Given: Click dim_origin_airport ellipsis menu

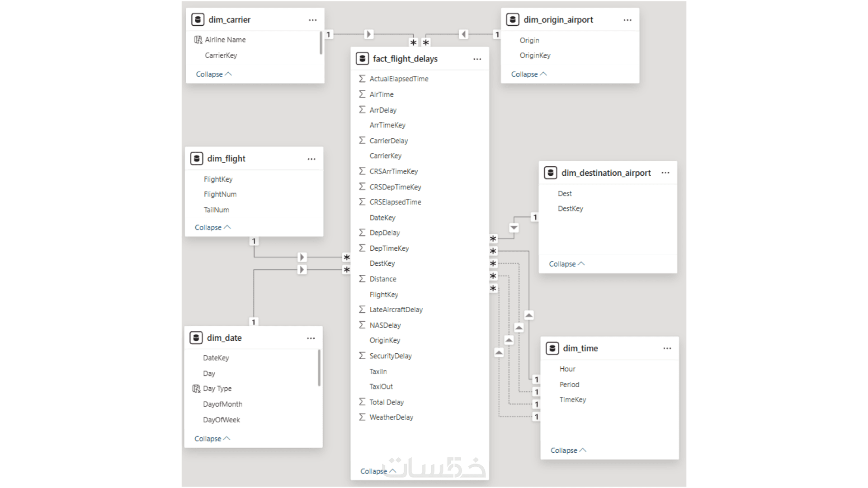Looking at the screenshot, I should click(627, 20).
